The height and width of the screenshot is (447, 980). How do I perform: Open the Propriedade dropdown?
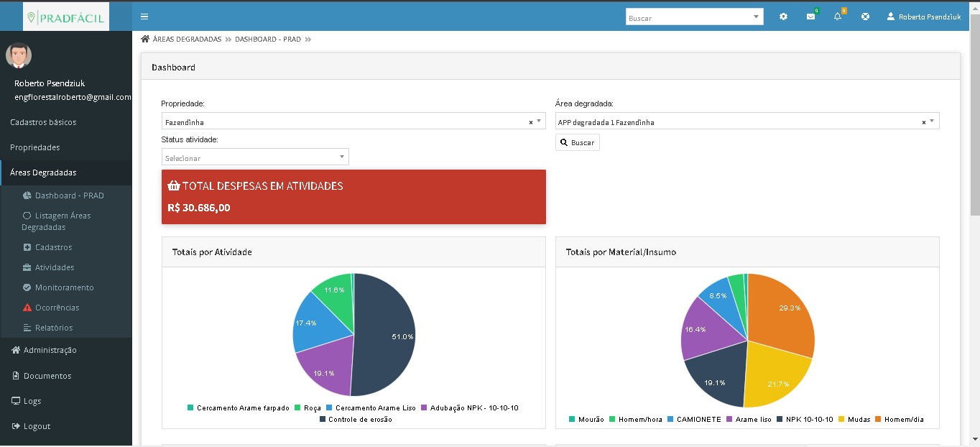(353, 122)
